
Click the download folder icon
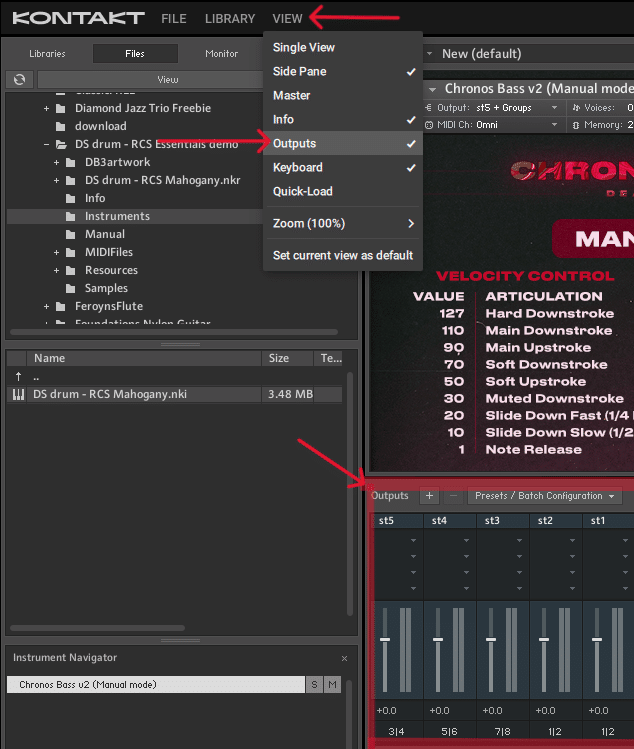pos(61,127)
